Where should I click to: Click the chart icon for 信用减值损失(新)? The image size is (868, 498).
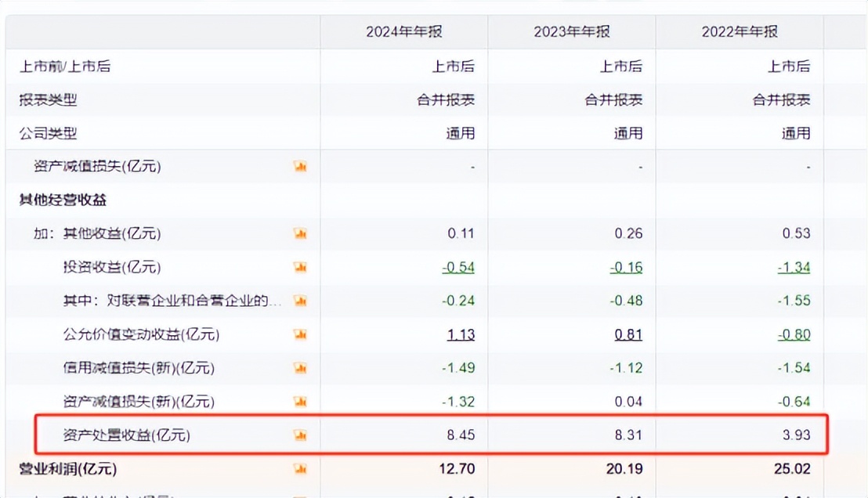click(x=299, y=368)
